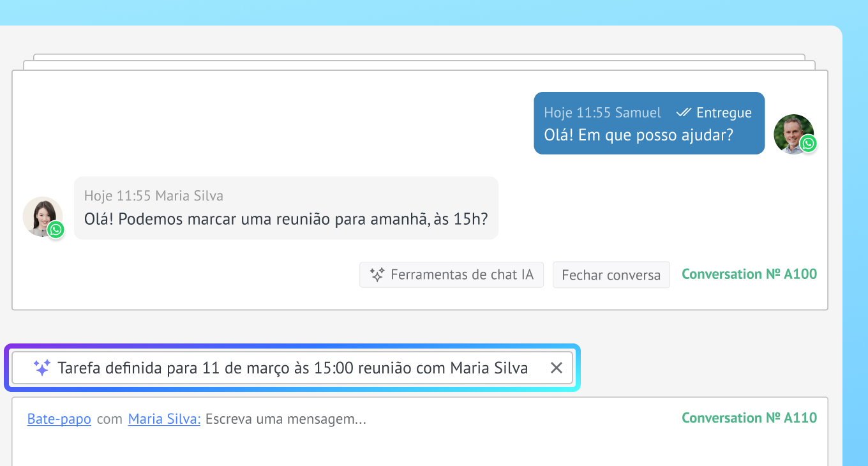Click the Hoje 11:55 Samuel message header
The image size is (868, 466).
click(x=602, y=112)
